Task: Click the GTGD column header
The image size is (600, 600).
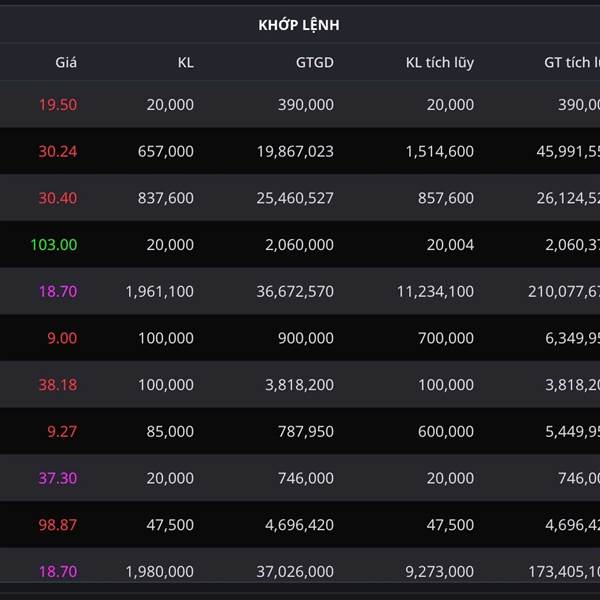Action: (x=314, y=62)
